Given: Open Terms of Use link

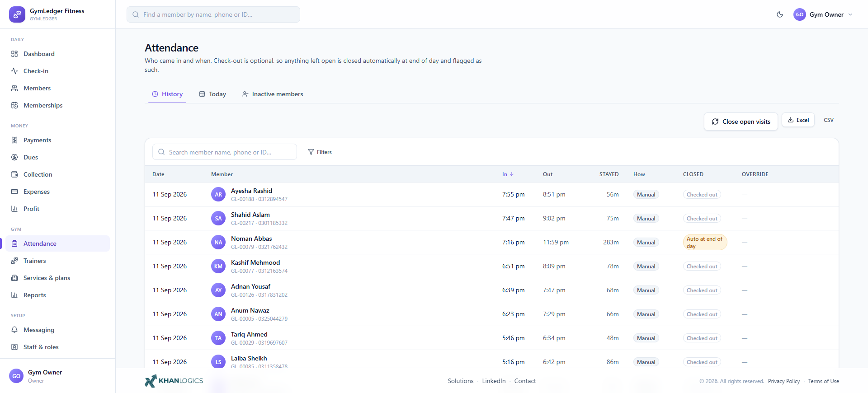Looking at the screenshot, I should point(823,381).
